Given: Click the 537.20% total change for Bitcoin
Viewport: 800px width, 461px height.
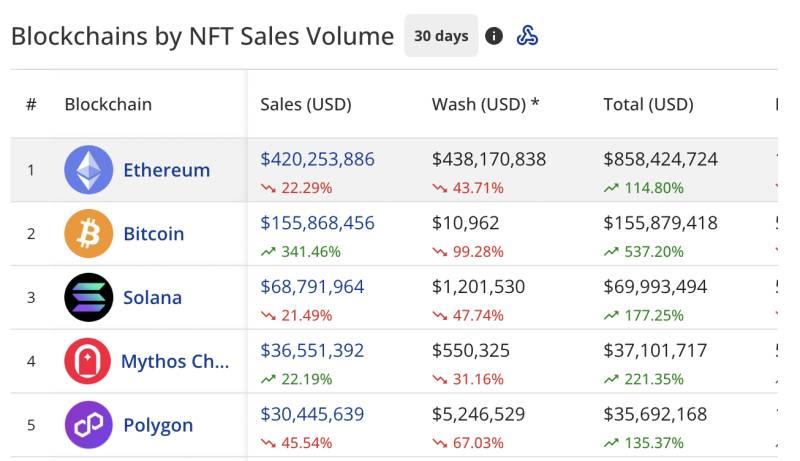Looking at the screenshot, I should click(644, 251).
